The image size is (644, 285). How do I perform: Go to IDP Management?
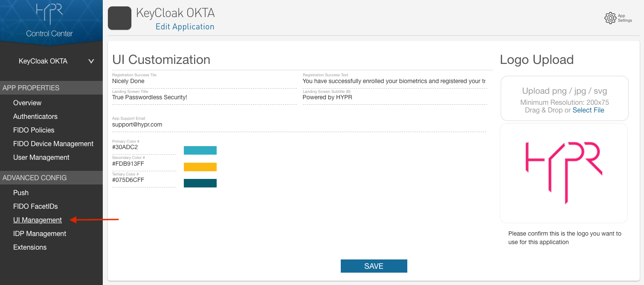(x=40, y=233)
